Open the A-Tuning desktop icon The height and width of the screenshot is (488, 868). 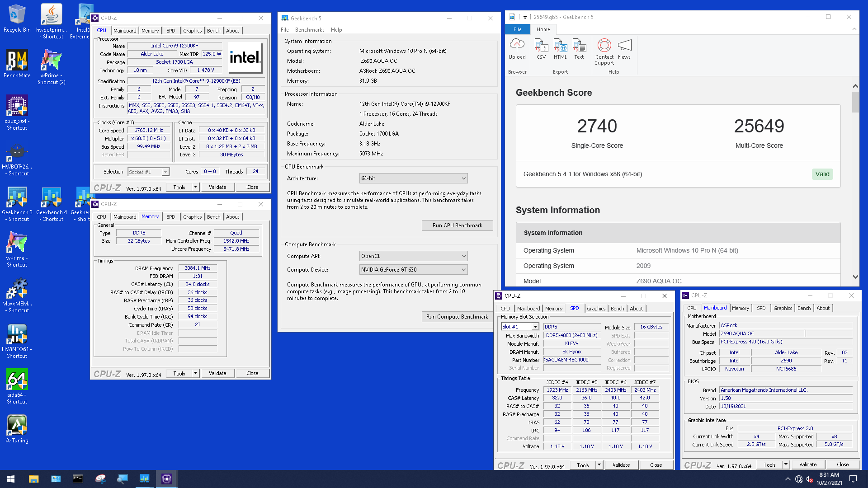[x=17, y=429]
